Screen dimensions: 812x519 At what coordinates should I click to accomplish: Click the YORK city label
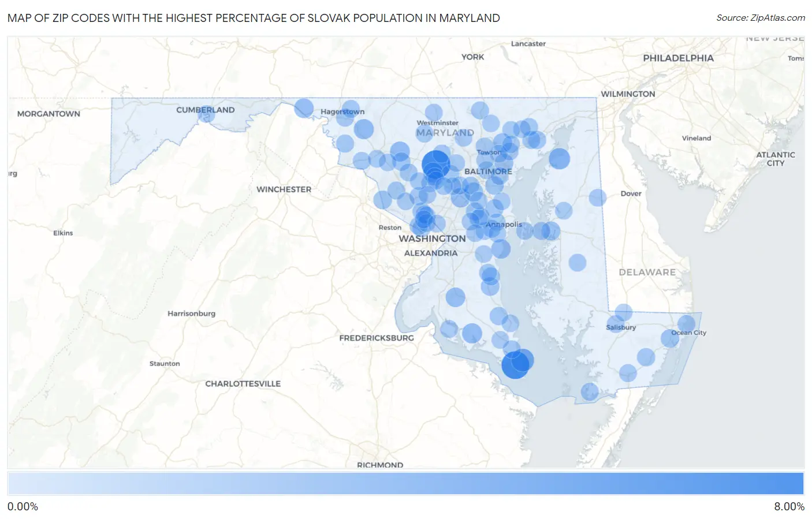[x=472, y=57]
